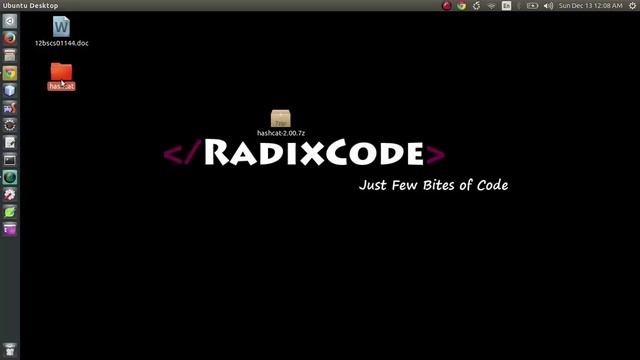Open the green globe launcher icon
The image size is (640, 360).
pos(10,178)
